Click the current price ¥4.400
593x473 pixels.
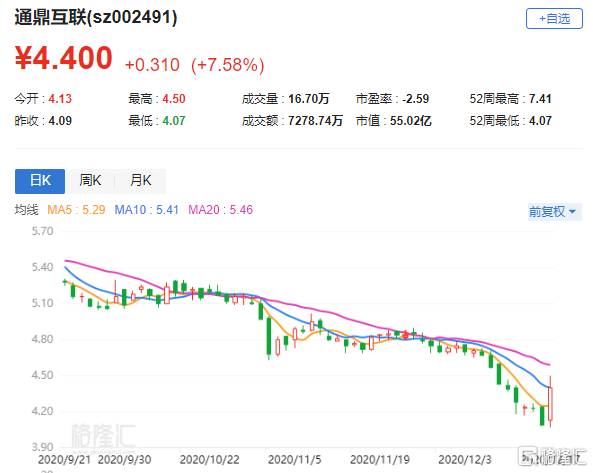point(64,58)
